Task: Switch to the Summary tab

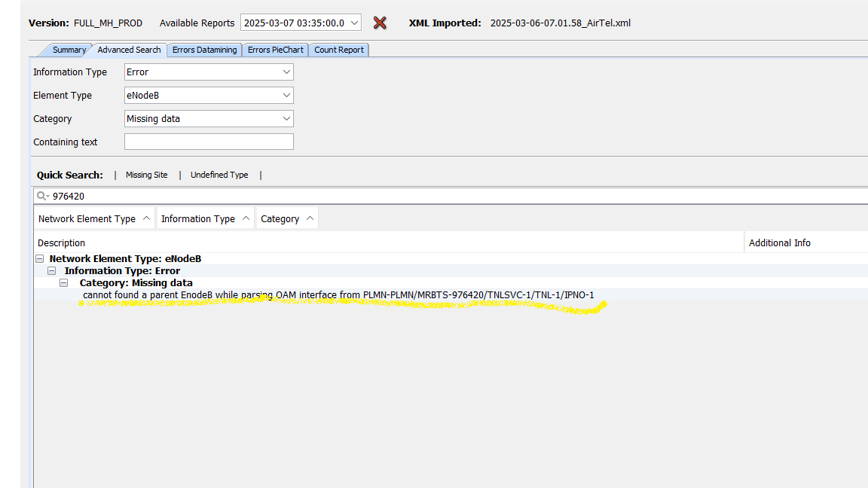Action: pyautogui.click(x=69, y=50)
